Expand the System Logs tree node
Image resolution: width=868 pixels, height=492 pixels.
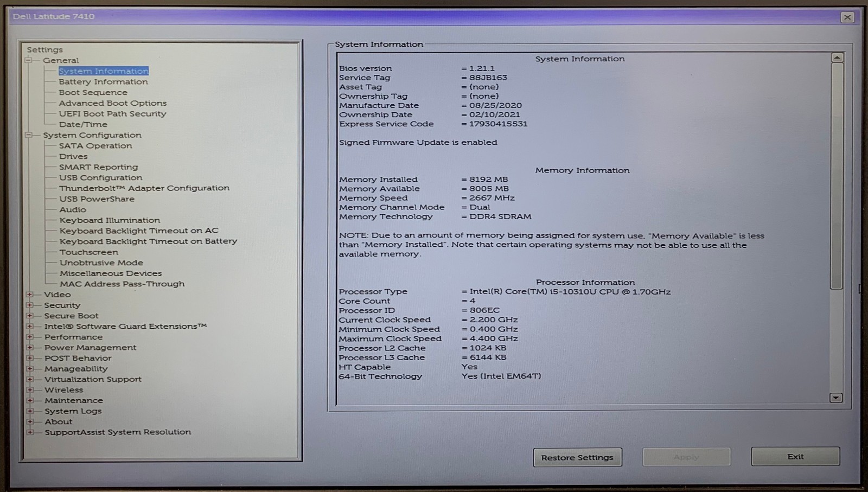point(30,411)
